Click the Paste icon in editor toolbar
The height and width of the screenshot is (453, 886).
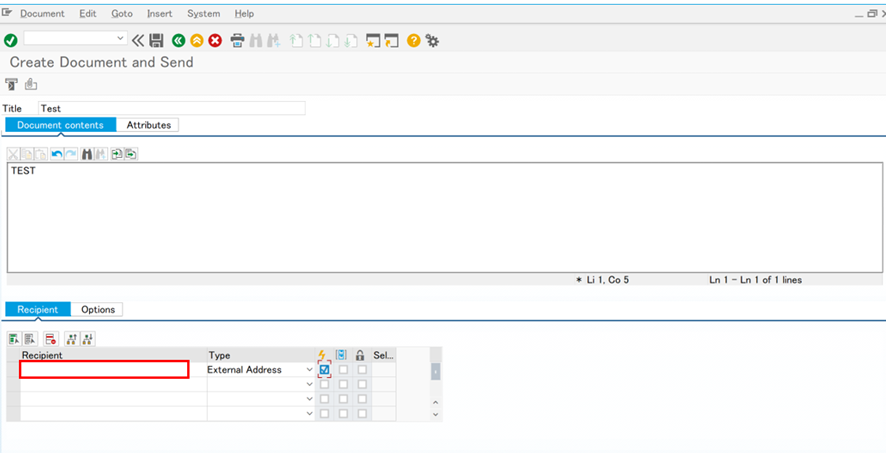click(41, 154)
